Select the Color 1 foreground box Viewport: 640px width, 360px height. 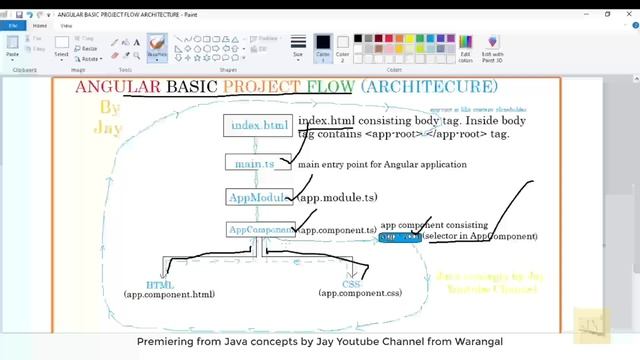pyautogui.click(x=323, y=48)
